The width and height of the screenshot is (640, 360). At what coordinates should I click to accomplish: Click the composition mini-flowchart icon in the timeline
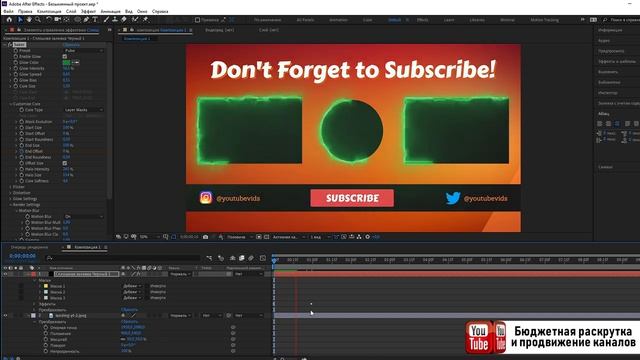(209, 258)
